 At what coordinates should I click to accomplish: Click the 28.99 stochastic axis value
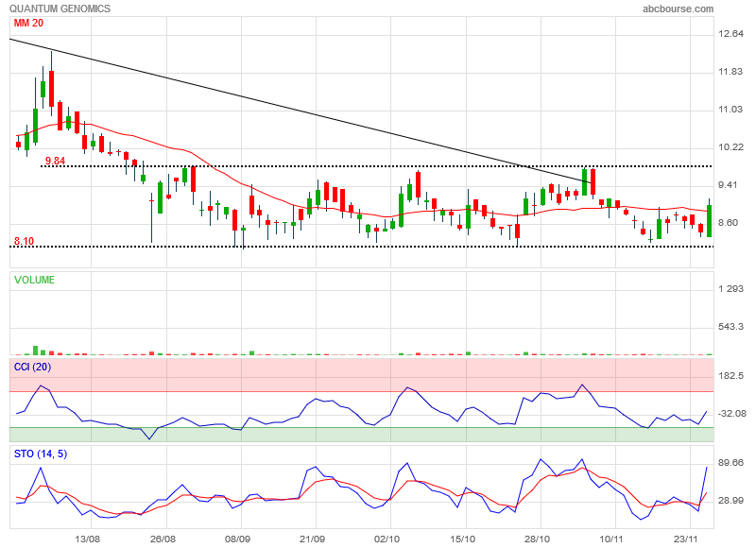pyautogui.click(x=730, y=501)
